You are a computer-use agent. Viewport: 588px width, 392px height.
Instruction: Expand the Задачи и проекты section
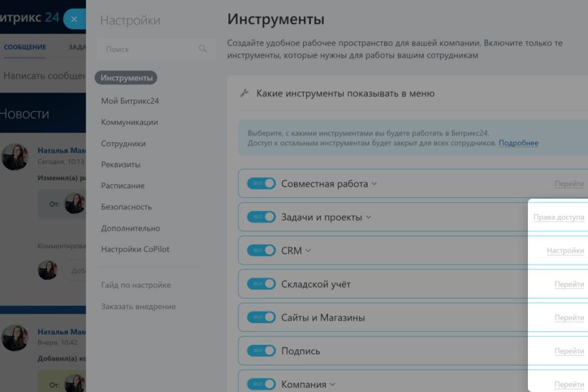tap(369, 217)
